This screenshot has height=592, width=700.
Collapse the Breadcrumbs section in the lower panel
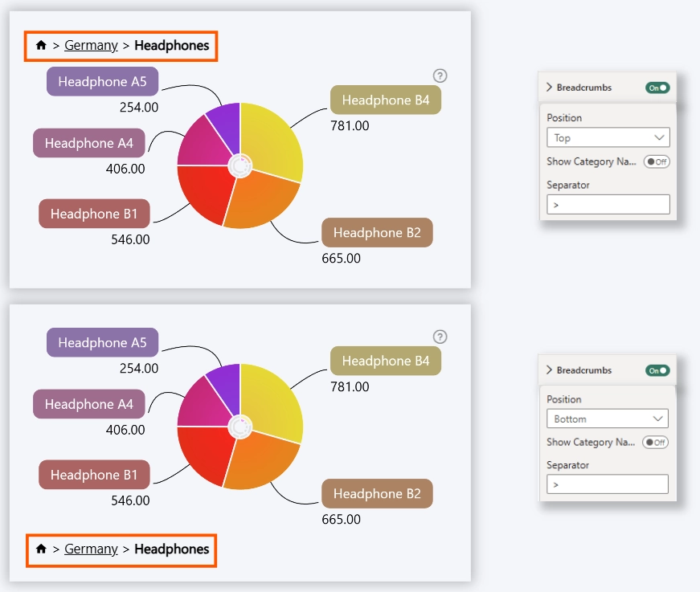550,370
